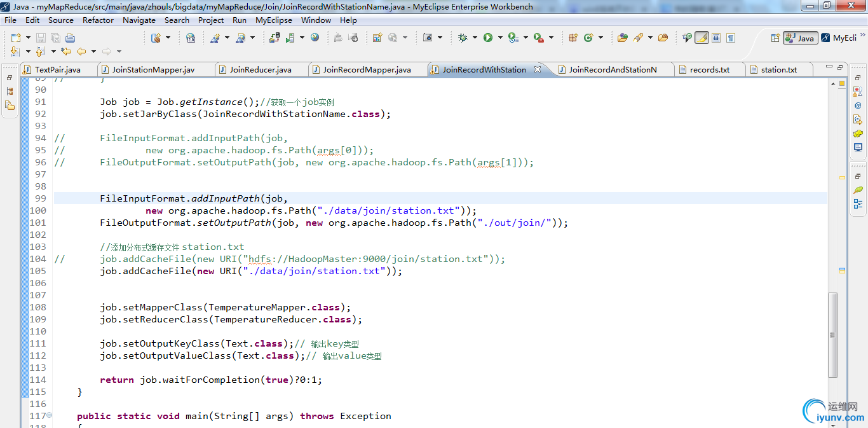Open the Refactor menu

pyautogui.click(x=98, y=20)
